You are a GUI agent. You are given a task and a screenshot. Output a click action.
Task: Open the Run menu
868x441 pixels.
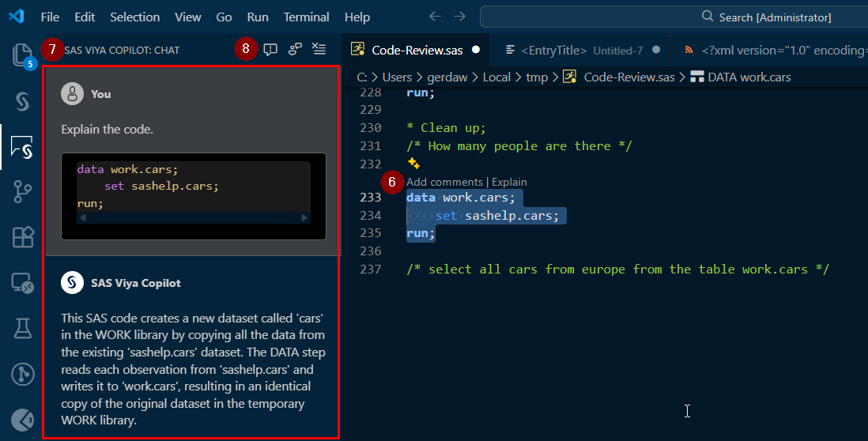tap(258, 17)
